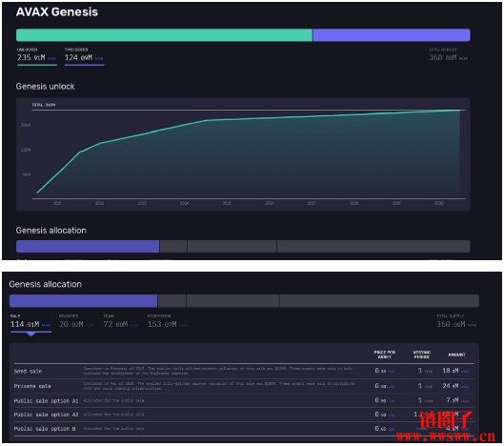
Task: Click the Amount column header
Action: coord(456,355)
